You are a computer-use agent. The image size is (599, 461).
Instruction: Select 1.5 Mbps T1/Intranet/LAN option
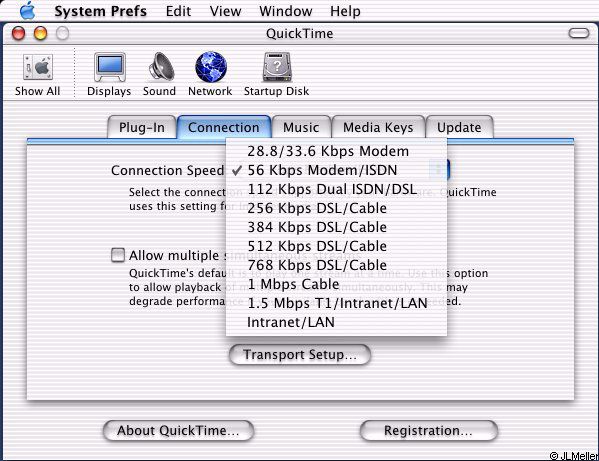coord(336,303)
